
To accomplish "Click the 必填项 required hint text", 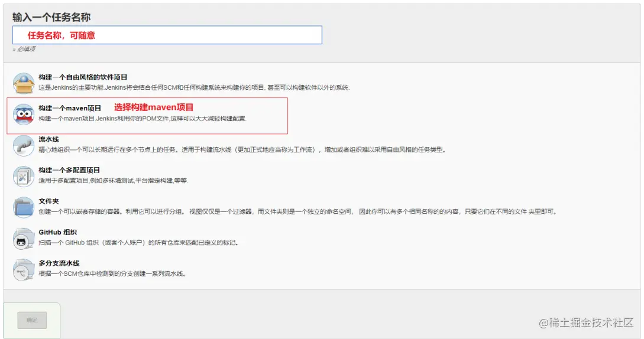I will [x=24, y=49].
